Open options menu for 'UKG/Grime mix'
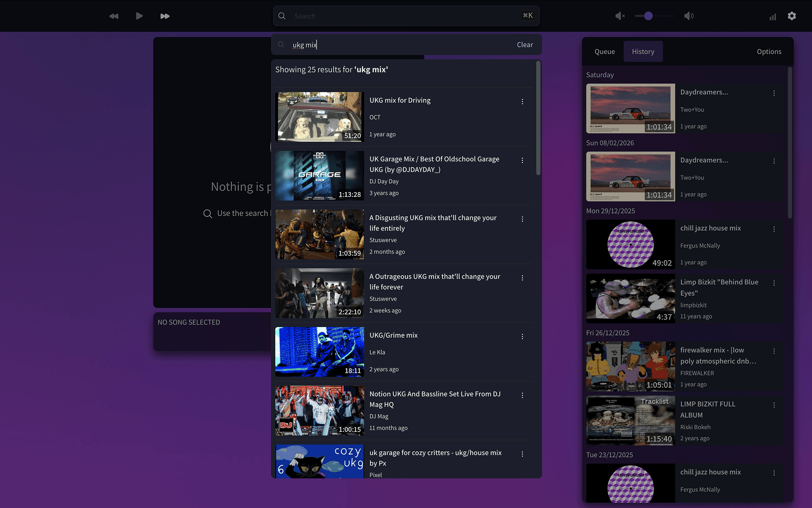The height and width of the screenshot is (508, 812). (x=522, y=336)
